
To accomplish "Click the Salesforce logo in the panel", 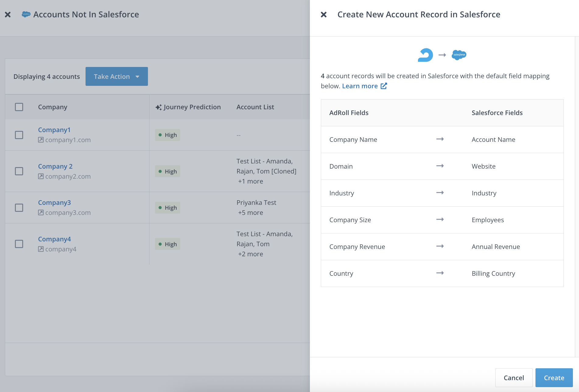I will click(459, 55).
